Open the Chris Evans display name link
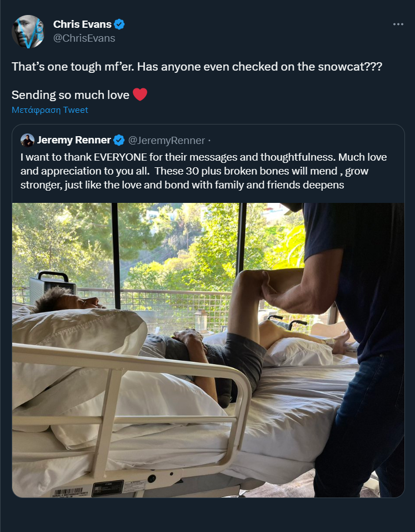This screenshot has height=532, width=415. (82, 24)
